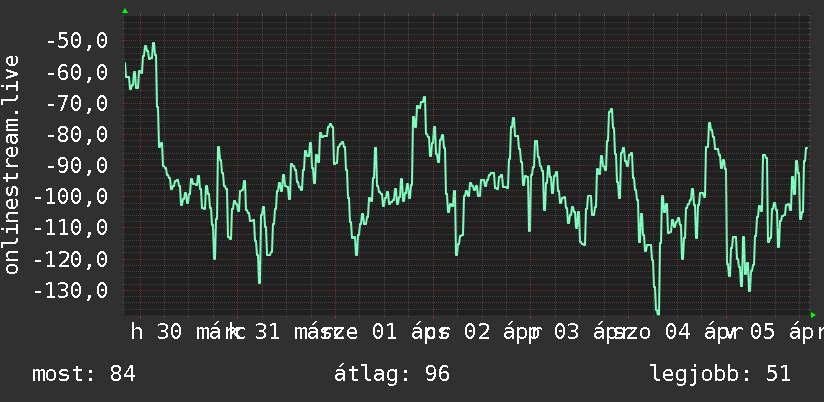
Task: Click the -100,0 y-axis label
Action: (70, 197)
